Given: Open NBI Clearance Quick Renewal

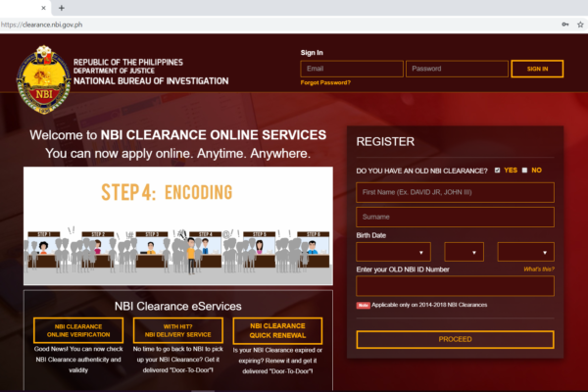Looking at the screenshot, I should (x=277, y=331).
